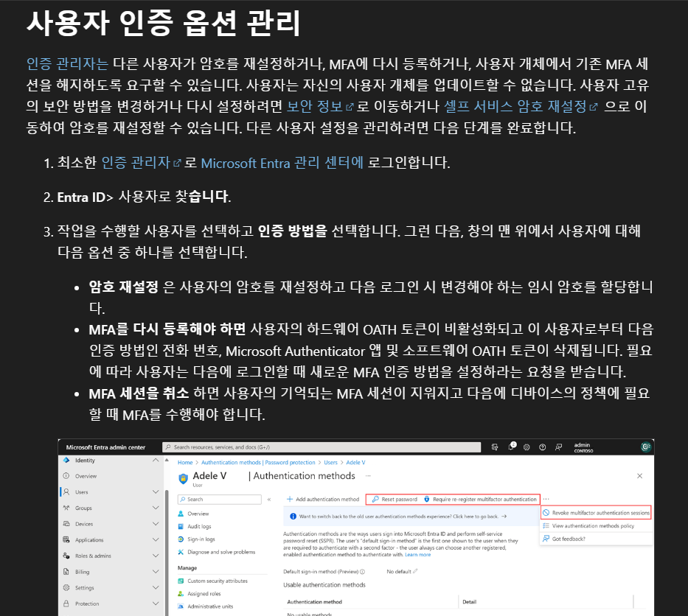Open the 보안 정보 external link

tap(320, 106)
